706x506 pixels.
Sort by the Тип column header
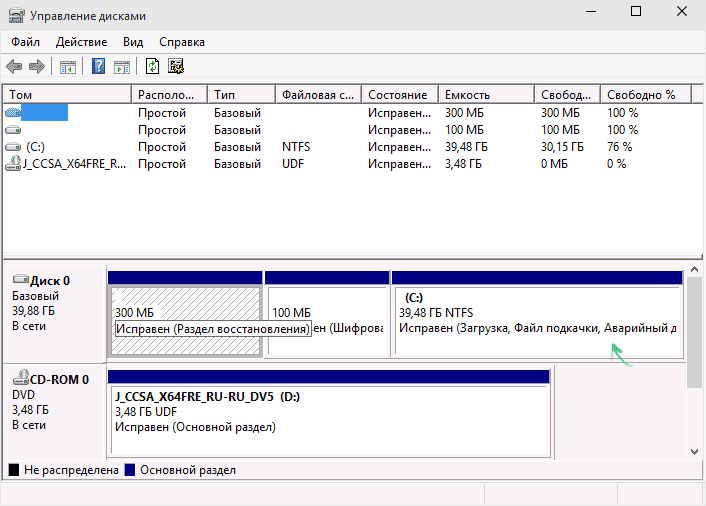241,95
